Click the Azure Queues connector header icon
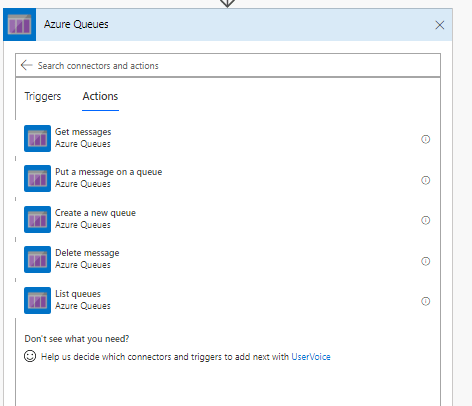Screen dimensions: 472x406 coord(19,25)
